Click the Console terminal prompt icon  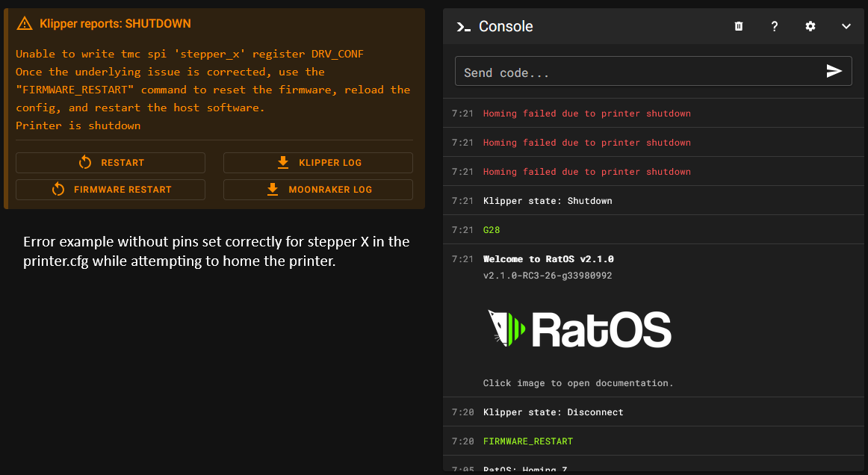coord(463,27)
